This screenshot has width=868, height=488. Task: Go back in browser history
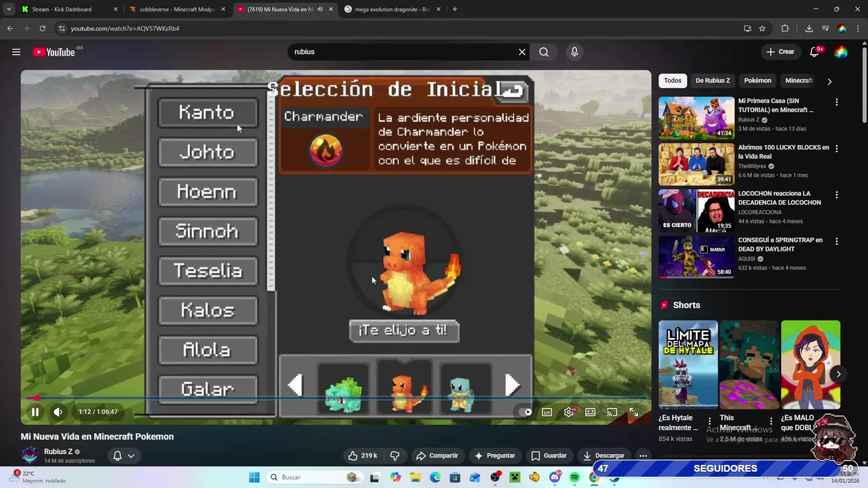[9, 28]
